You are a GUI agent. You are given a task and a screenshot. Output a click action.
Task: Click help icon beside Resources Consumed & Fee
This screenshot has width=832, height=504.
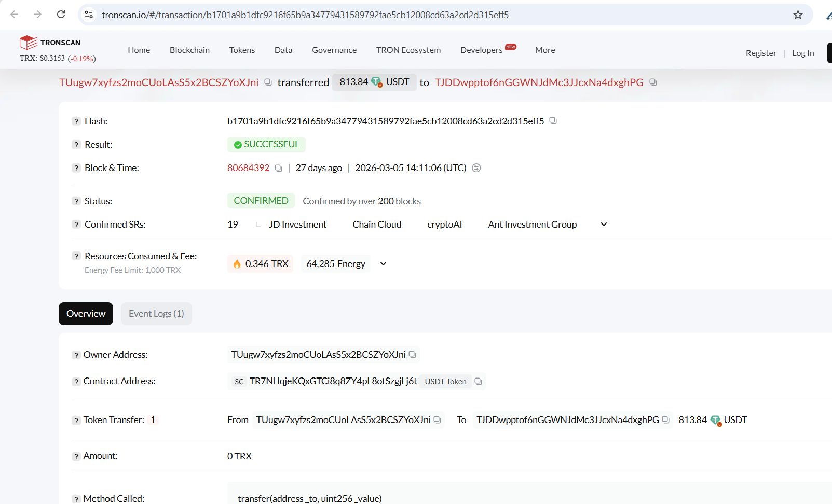click(x=76, y=256)
